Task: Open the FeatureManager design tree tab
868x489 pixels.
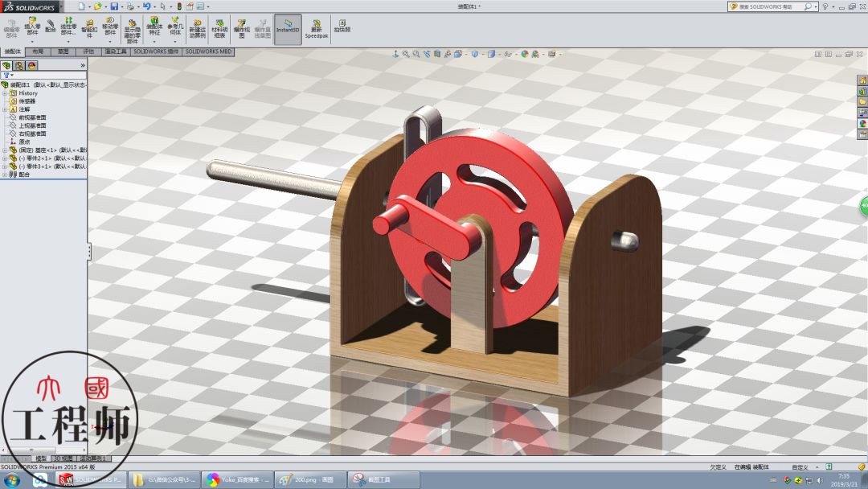Action: coord(6,65)
